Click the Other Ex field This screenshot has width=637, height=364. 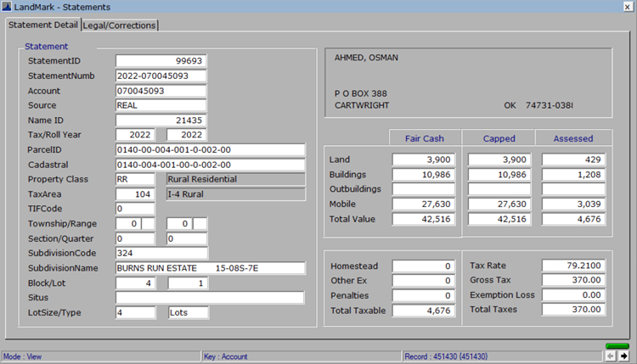click(423, 280)
